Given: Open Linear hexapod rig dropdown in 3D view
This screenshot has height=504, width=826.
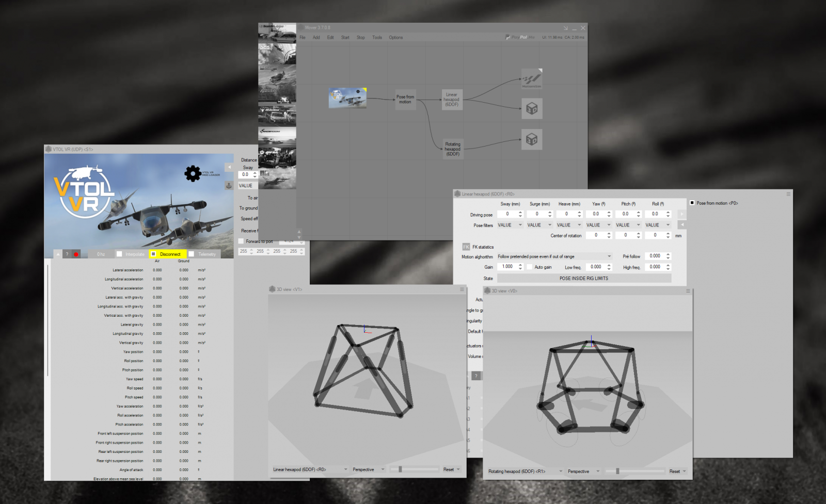Looking at the screenshot, I should 310,469.
